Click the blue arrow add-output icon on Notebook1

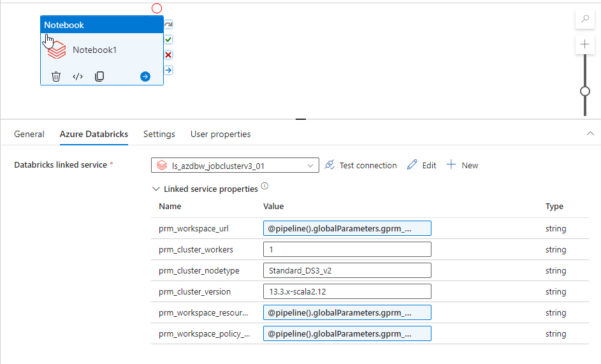[145, 76]
